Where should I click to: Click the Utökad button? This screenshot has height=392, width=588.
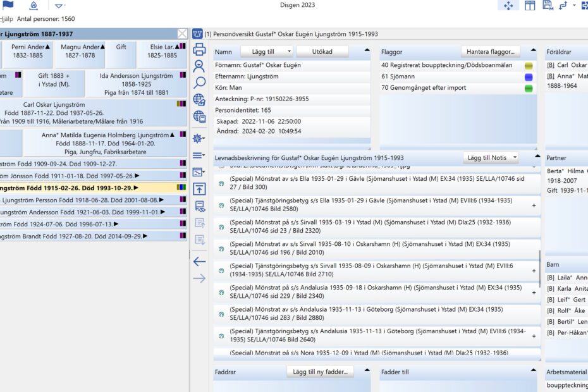[x=322, y=51]
